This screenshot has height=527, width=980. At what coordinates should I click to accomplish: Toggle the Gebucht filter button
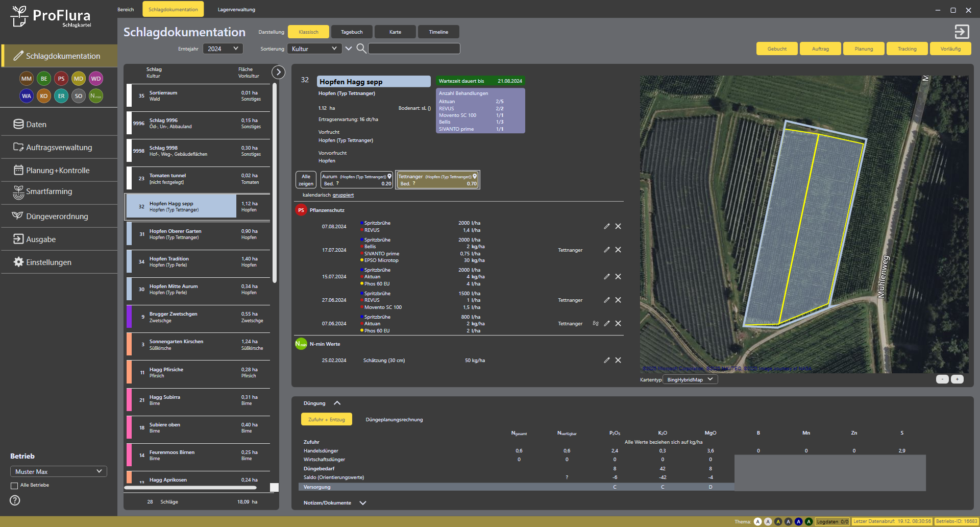777,49
